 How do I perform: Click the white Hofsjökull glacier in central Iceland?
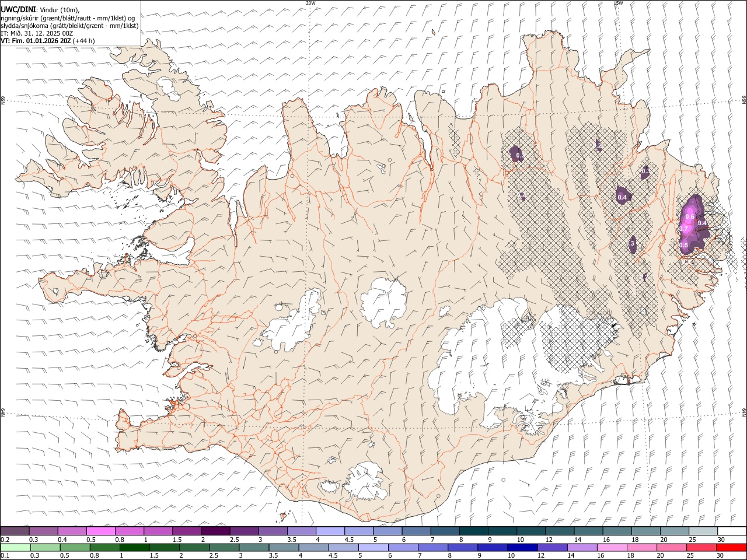click(x=383, y=303)
